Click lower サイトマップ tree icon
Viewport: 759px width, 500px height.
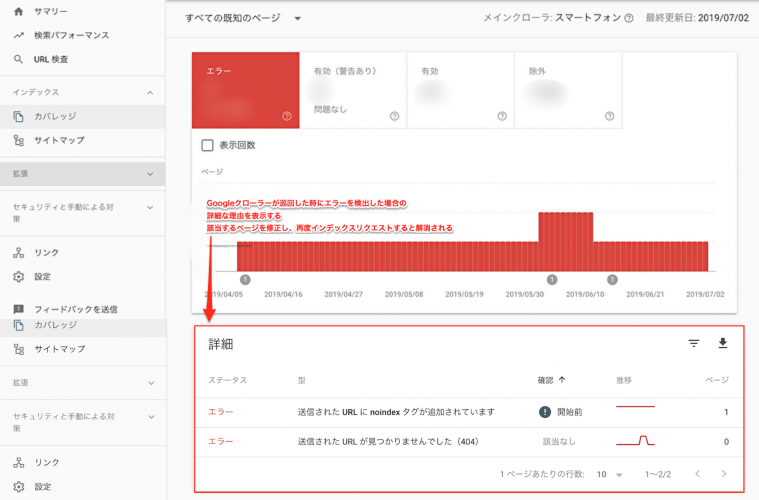(18, 349)
